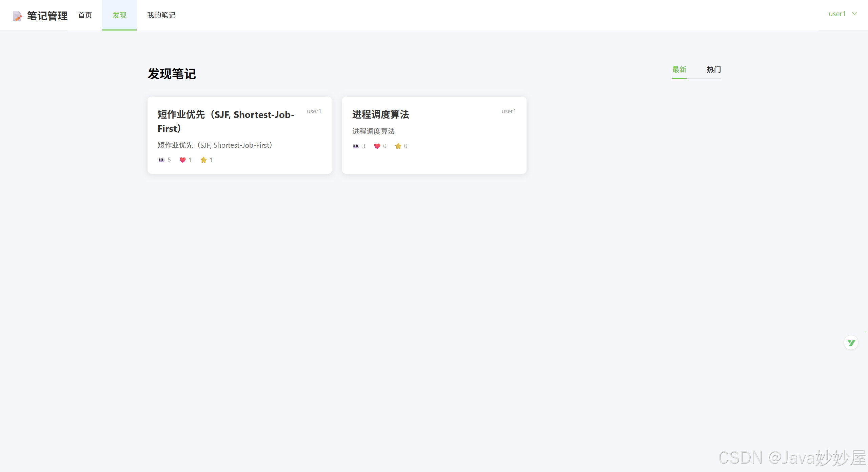Click the eyes view icon on SJF note
The height and width of the screenshot is (472, 868).
pyautogui.click(x=161, y=160)
